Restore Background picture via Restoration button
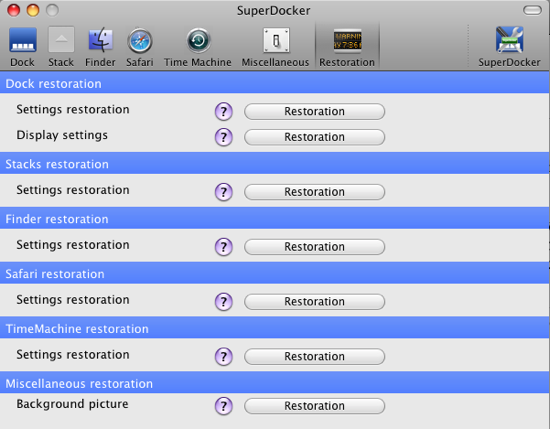Viewport: 550px width, 429px height. click(x=314, y=406)
